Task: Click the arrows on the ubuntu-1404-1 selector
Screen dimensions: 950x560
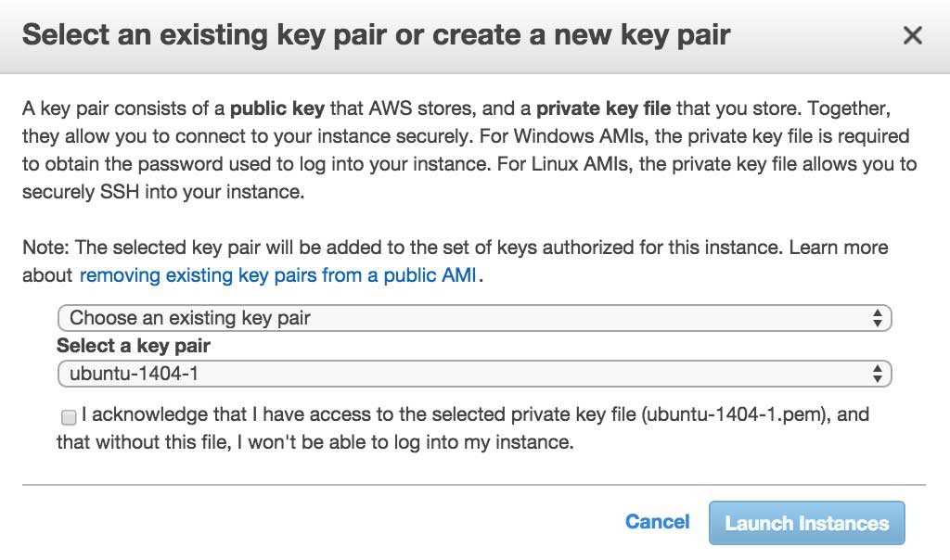Action: [877, 374]
